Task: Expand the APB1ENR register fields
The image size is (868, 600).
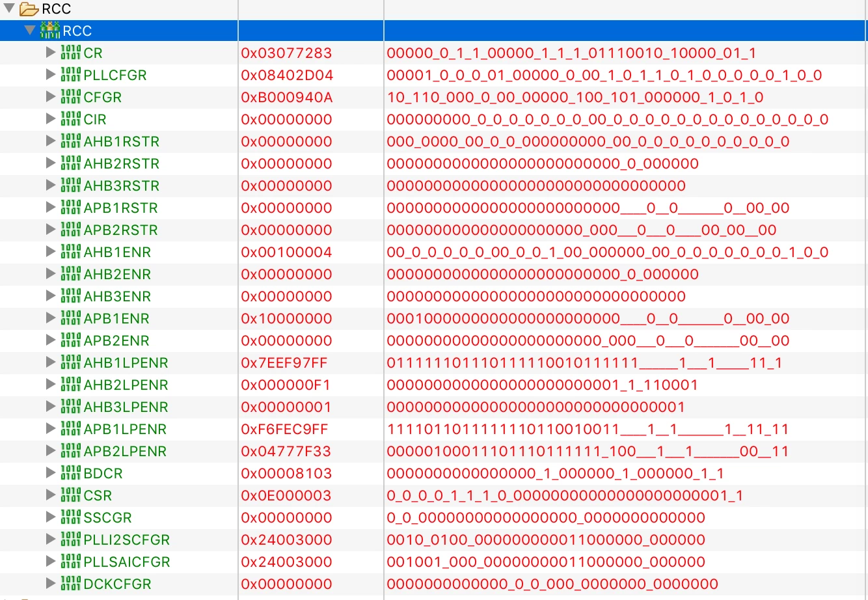Action: 51,318
